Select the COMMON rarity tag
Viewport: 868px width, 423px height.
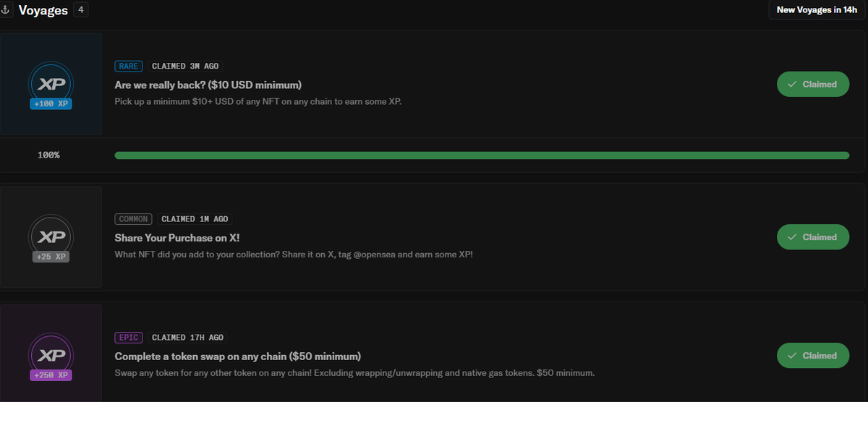click(x=134, y=219)
